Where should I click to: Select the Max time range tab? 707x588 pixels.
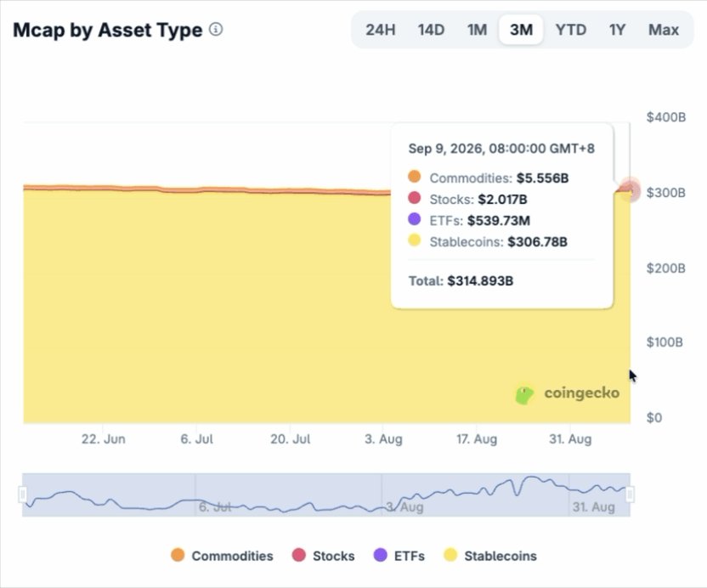[664, 30]
